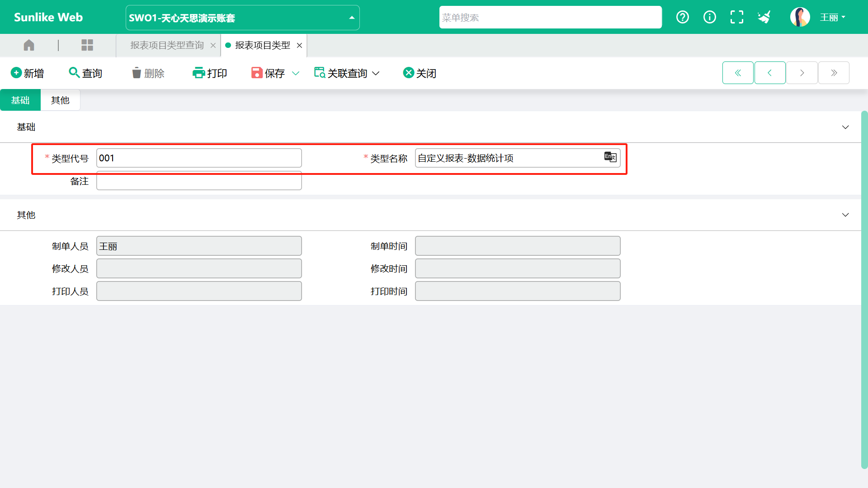Open the 王丽 user menu
The image size is (868, 488).
833,17
